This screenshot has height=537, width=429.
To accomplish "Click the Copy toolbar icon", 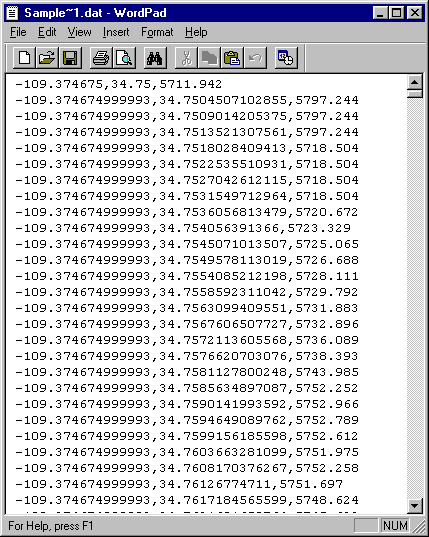I will click(209, 58).
